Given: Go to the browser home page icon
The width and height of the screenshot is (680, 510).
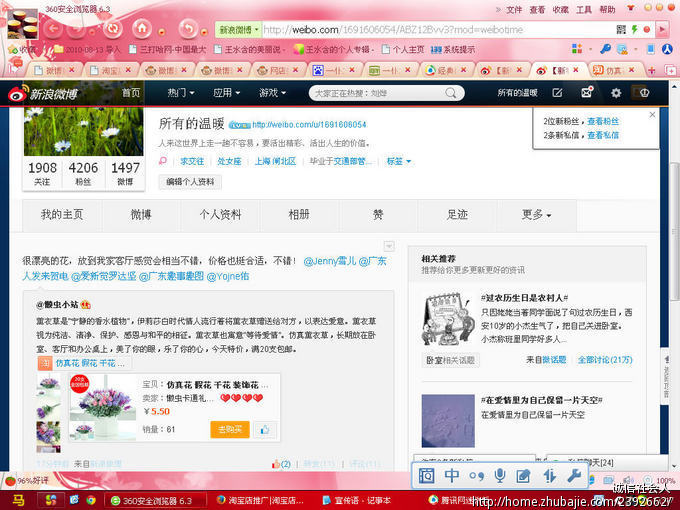Looking at the screenshot, I should pyautogui.click(x=142, y=29).
